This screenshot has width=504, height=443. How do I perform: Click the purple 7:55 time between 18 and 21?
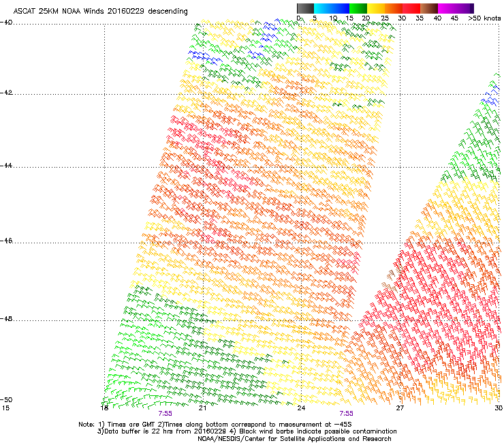pos(166,414)
